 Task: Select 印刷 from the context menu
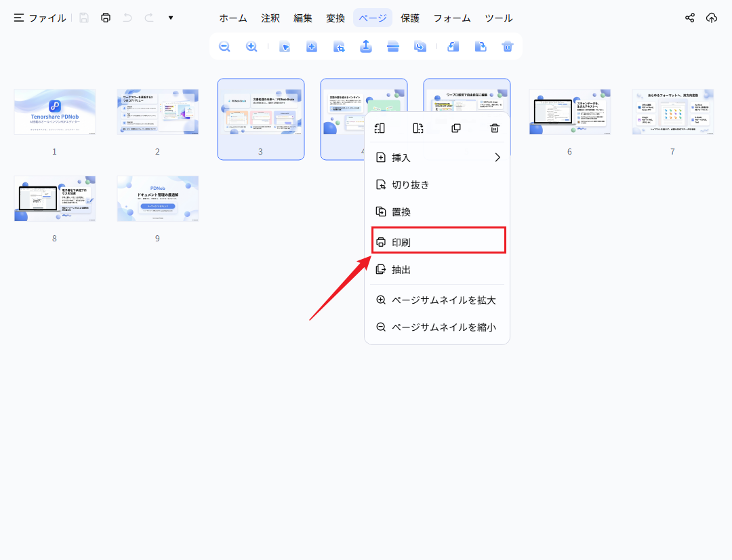coord(439,241)
